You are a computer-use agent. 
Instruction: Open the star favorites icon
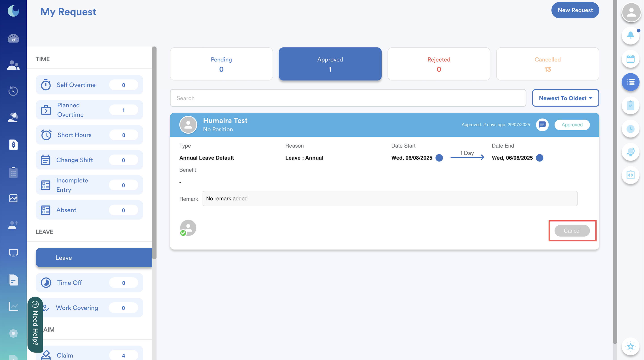pos(630,346)
